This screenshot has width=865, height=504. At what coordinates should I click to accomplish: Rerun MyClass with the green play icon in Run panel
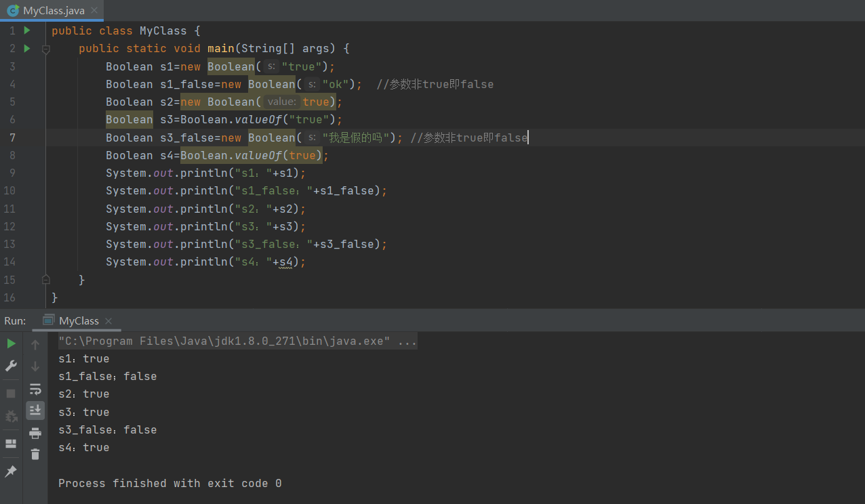pyautogui.click(x=11, y=343)
